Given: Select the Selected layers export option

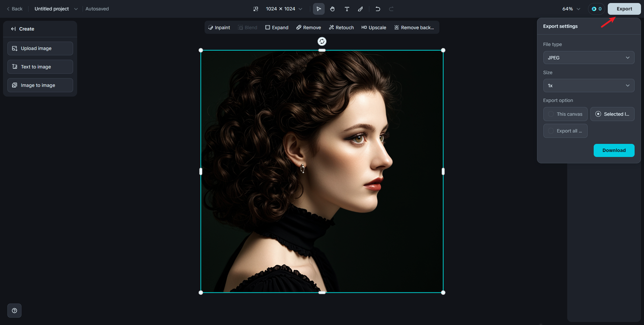Looking at the screenshot, I should pos(612,114).
